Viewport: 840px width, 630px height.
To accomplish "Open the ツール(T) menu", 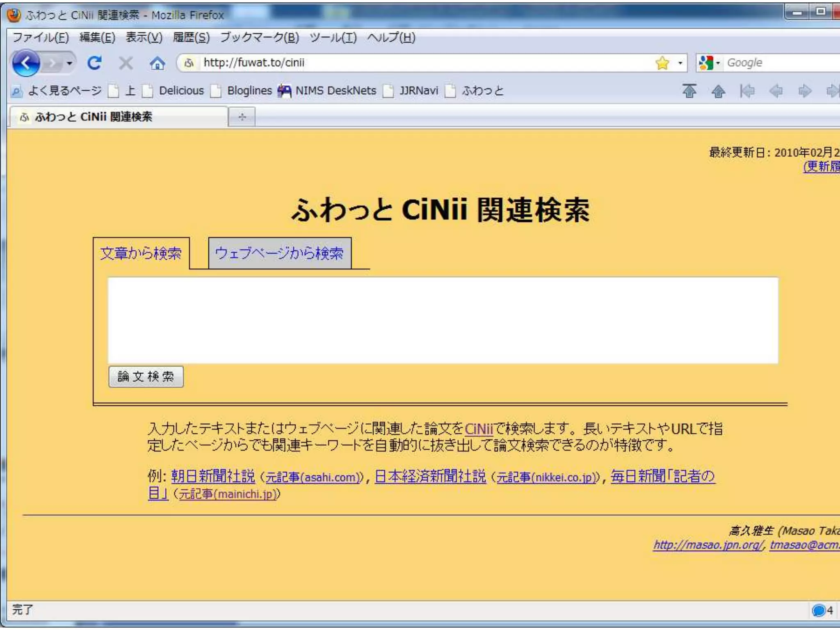I will [x=333, y=38].
